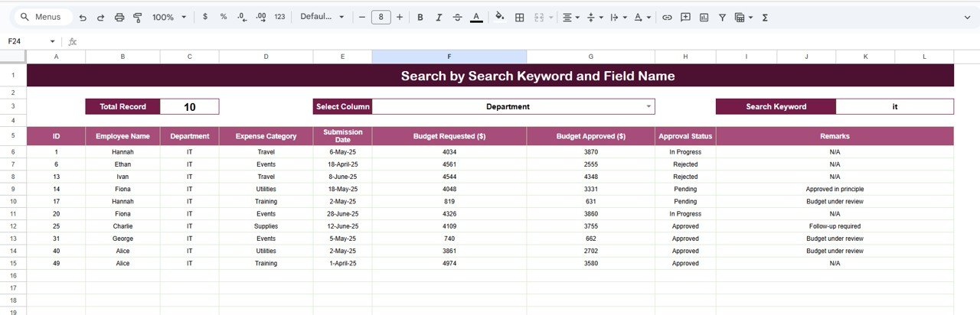Click the Insert chart icon

(704, 17)
